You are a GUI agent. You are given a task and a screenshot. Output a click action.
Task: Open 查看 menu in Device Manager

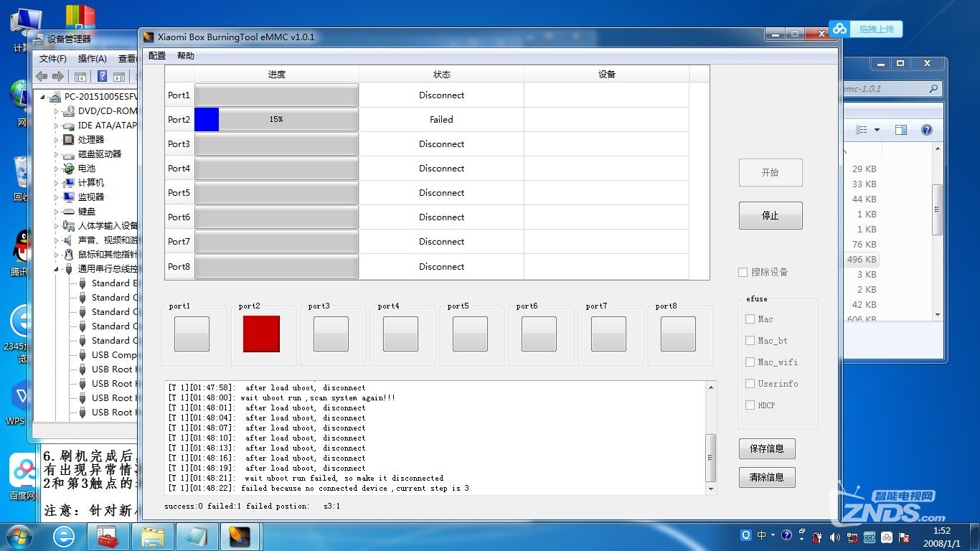coord(127,59)
